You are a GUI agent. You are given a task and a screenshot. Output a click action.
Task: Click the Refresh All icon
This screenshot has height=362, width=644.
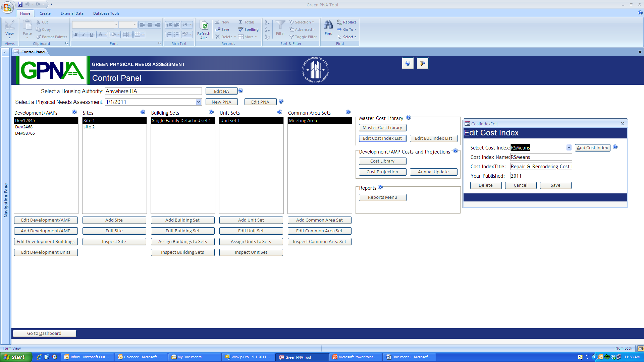[x=204, y=26]
